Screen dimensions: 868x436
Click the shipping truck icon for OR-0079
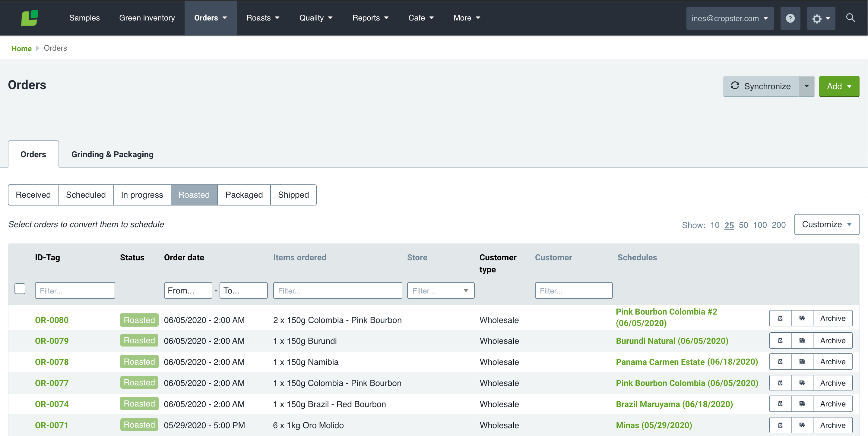coord(802,340)
